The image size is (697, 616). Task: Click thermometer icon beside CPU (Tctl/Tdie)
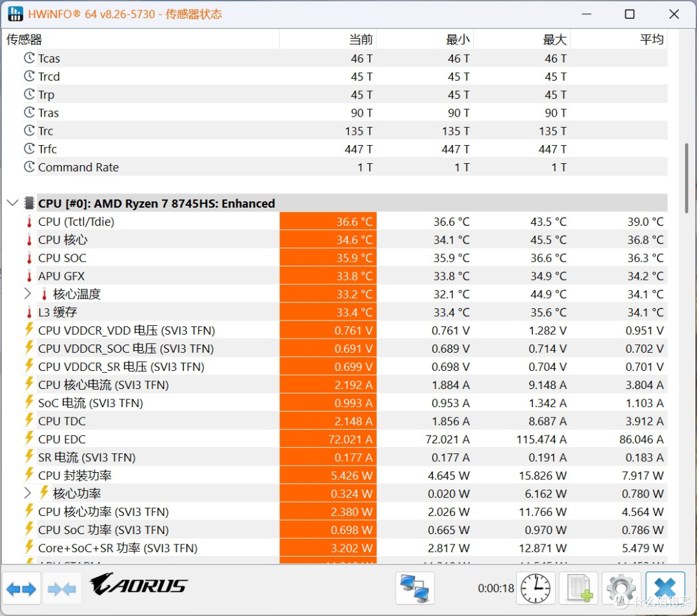click(x=29, y=222)
